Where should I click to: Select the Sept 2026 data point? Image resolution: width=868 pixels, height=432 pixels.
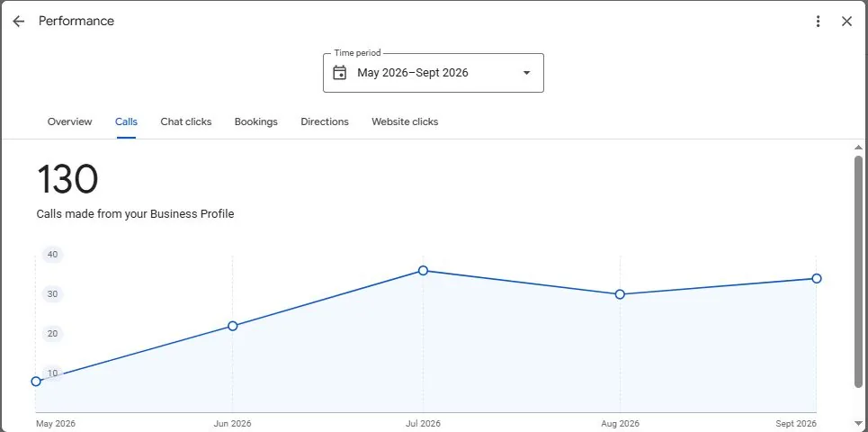click(x=817, y=278)
